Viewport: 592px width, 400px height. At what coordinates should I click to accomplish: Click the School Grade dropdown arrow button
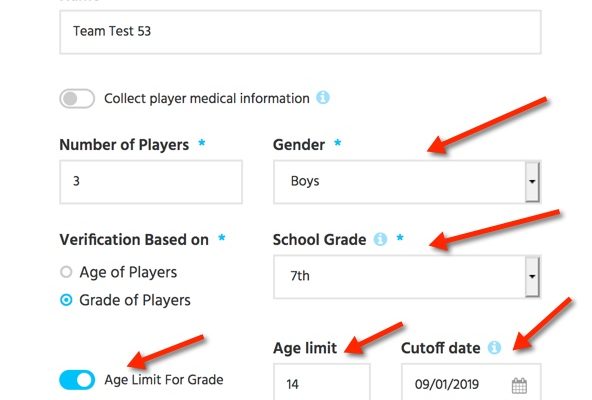[x=532, y=276]
